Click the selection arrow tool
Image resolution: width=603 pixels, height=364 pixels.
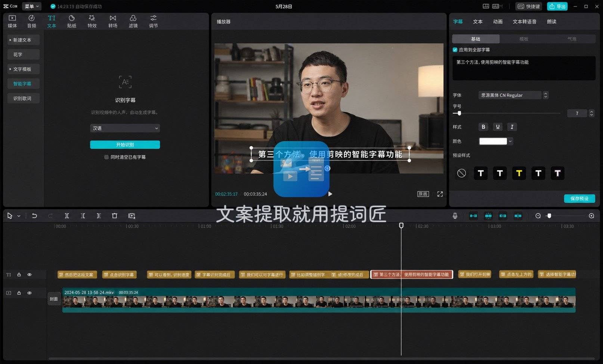tap(10, 216)
